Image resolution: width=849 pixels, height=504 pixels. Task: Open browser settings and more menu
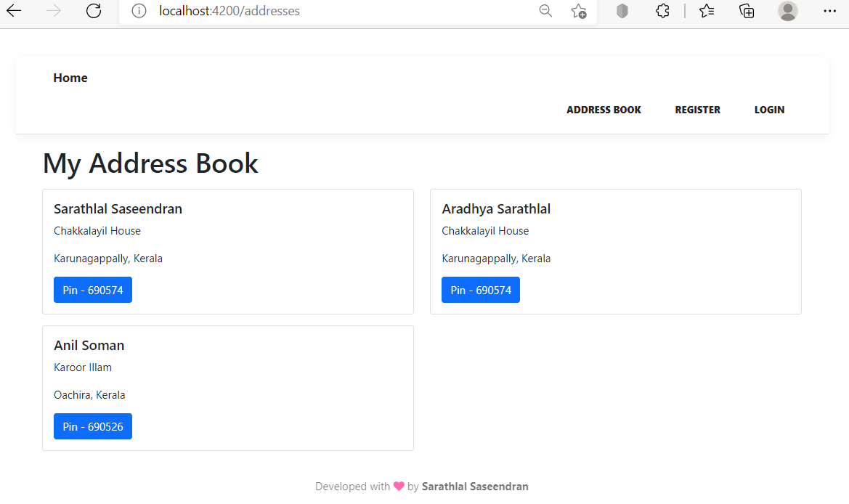[829, 11]
